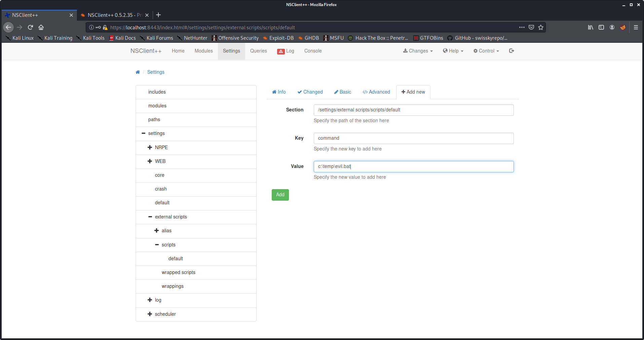Click the site information icon in address bar
Viewport: 644px width, 340px height.
click(x=91, y=27)
